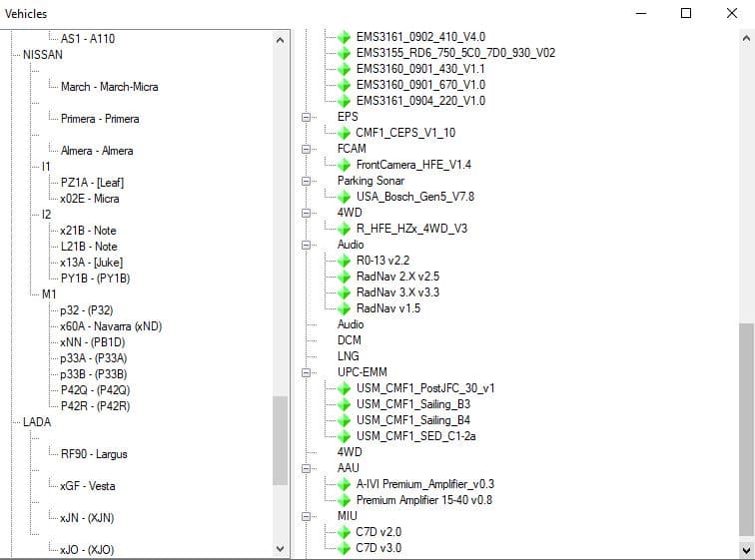755x560 pixels.
Task: Select x60A - Navarra (xND) entry
Action: 111,326
